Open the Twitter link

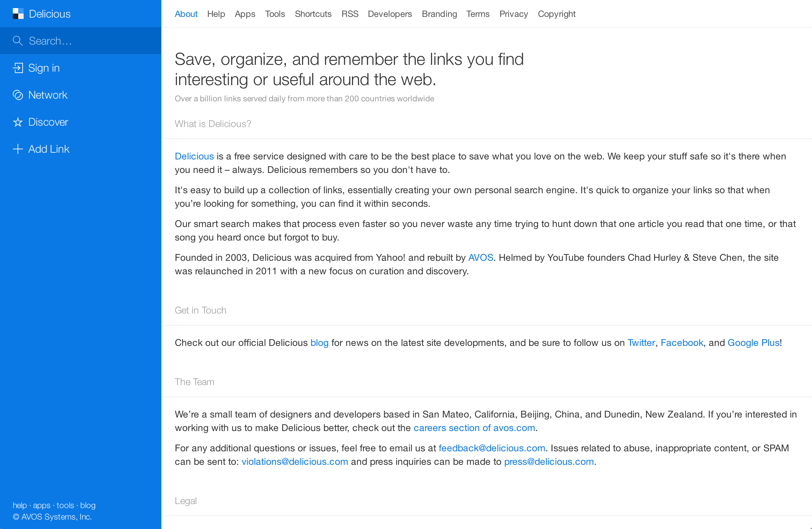[x=642, y=343]
